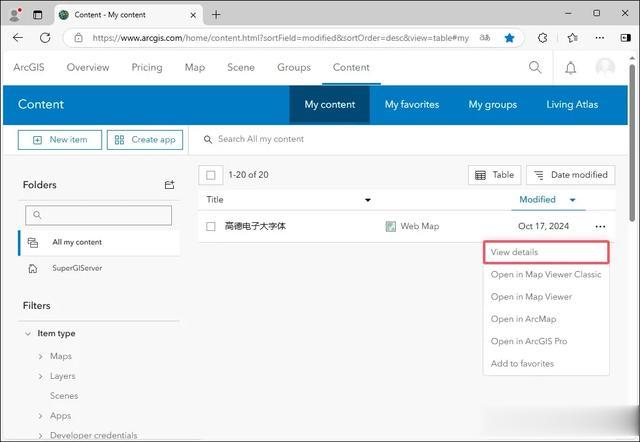
Task: Expand the Apps filter
Action: [40, 416]
